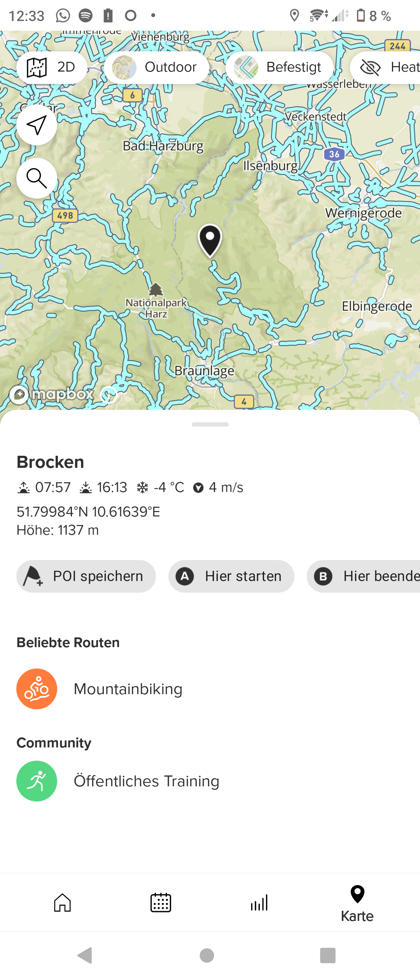Viewport: 420px width, 980px height.
Task: Tap the locate-me arrow button
Action: tap(37, 125)
